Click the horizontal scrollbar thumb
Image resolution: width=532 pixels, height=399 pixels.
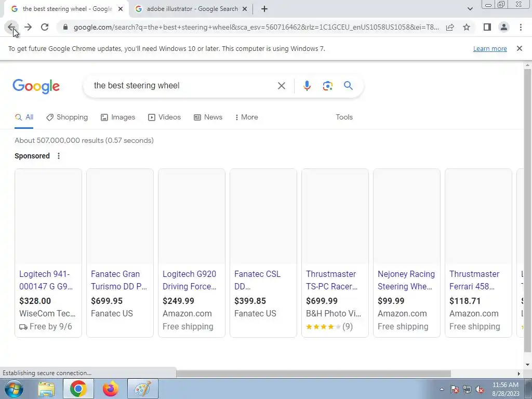(313, 374)
